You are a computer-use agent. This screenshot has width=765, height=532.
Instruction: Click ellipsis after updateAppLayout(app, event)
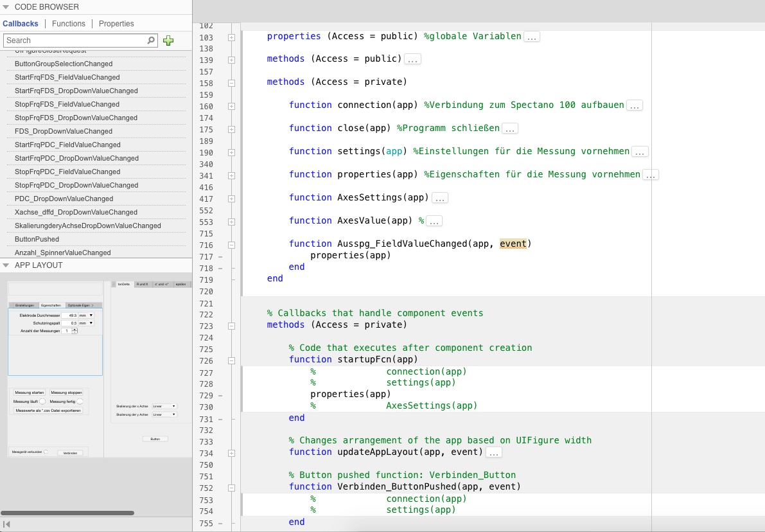(x=493, y=452)
